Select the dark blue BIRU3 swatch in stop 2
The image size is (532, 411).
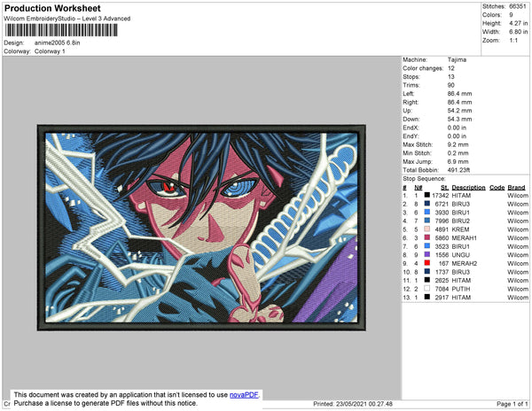427,204
